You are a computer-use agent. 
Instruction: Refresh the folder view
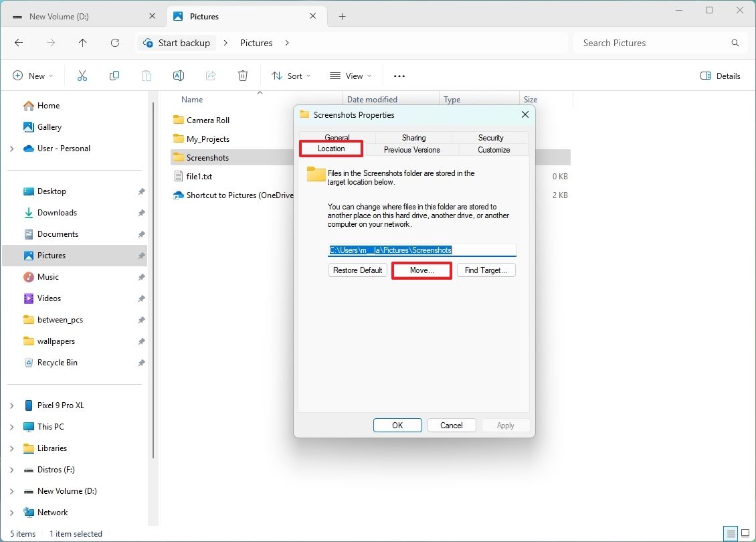pos(114,43)
